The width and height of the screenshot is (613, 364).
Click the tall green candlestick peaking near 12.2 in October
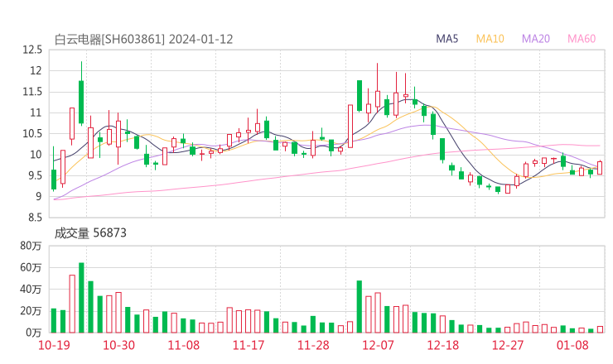click(81, 93)
